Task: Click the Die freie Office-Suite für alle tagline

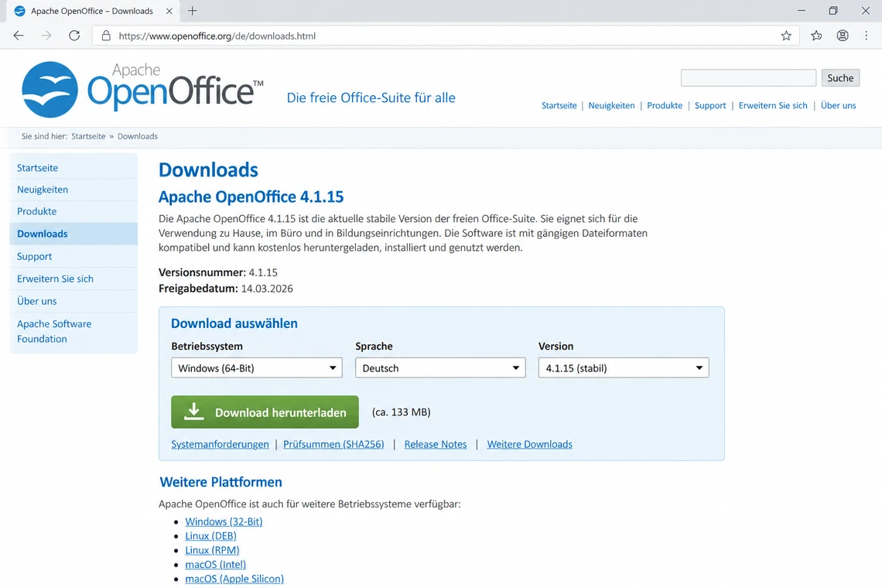Action: pyautogui.click(x=371, y=98)
